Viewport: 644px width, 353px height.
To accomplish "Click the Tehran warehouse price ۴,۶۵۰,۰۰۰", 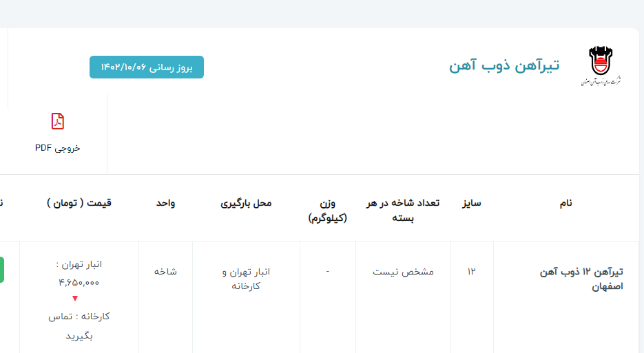I will point(79,282).
